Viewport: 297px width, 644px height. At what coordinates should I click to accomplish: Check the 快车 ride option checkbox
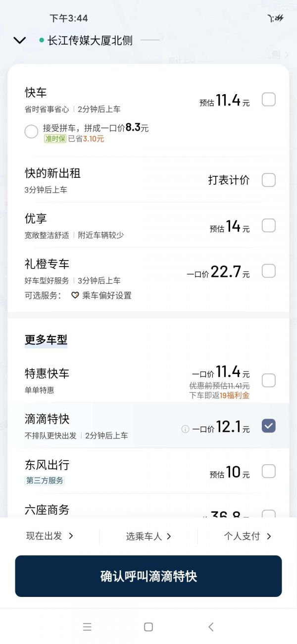pos(268,100)
